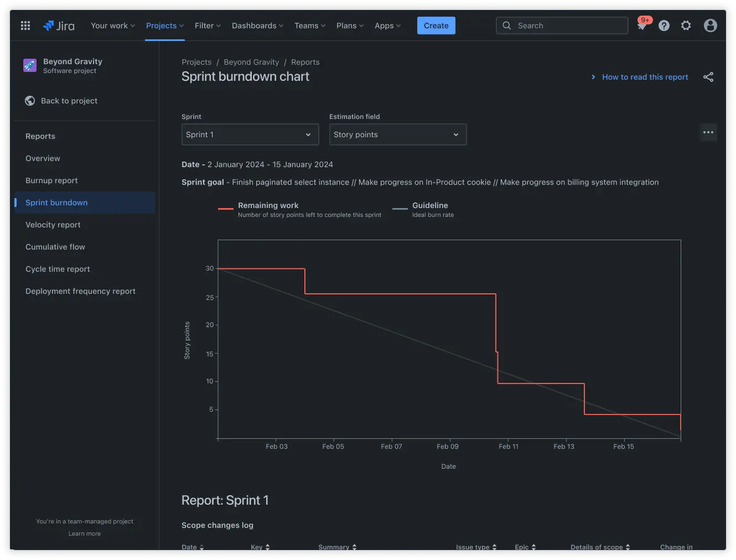Click the Back to project globe icon

click(x=30, y=101)
